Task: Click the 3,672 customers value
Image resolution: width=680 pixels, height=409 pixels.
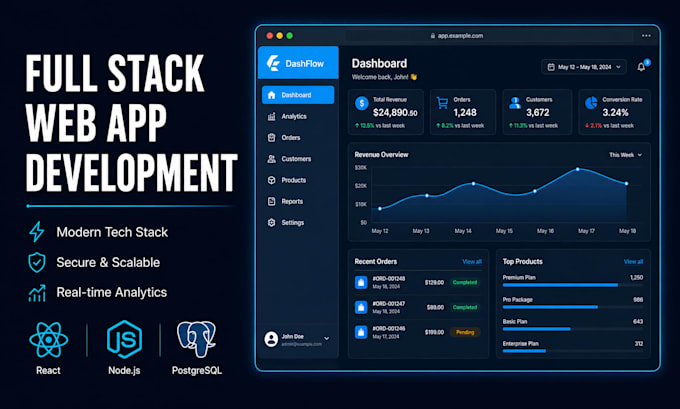Action: [x=538, y=113]
